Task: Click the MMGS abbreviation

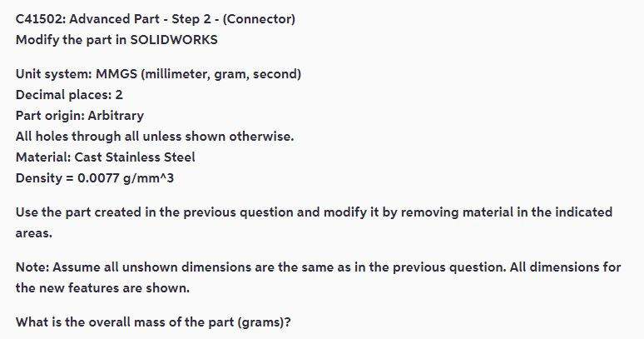Action: point(116,74)
